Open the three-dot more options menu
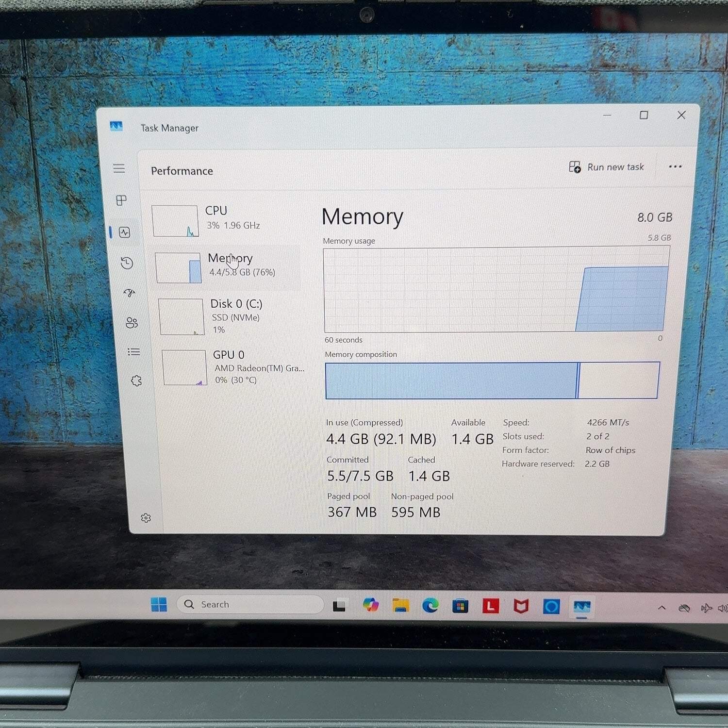The width and height of the screenshot is (728, 728). pyautogui.click(x=675, y=166)
